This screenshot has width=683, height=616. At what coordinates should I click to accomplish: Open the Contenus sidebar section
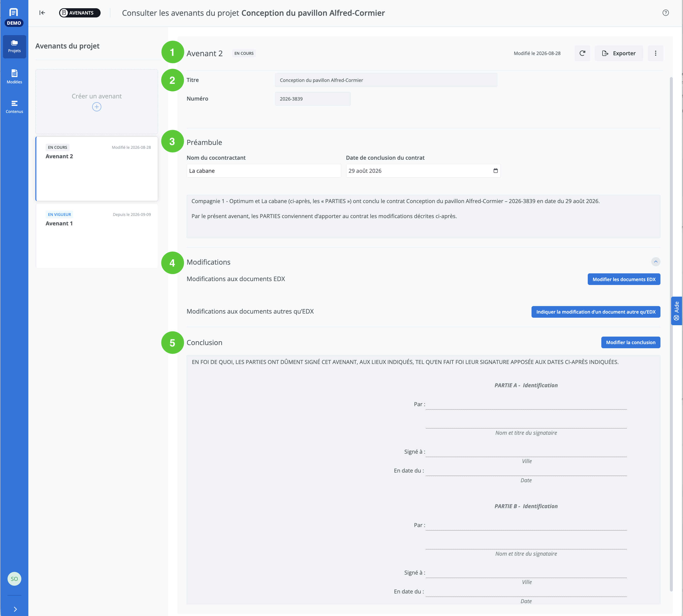14,107
